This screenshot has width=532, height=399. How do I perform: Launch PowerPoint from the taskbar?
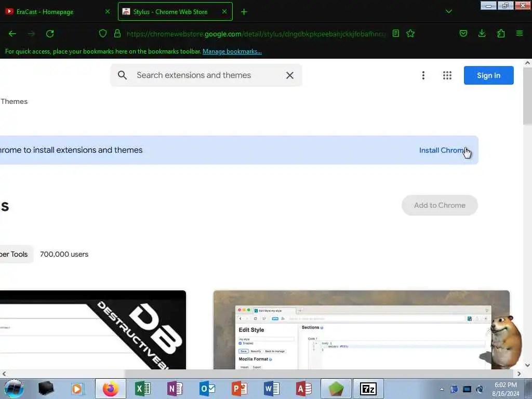coord(239,389)
